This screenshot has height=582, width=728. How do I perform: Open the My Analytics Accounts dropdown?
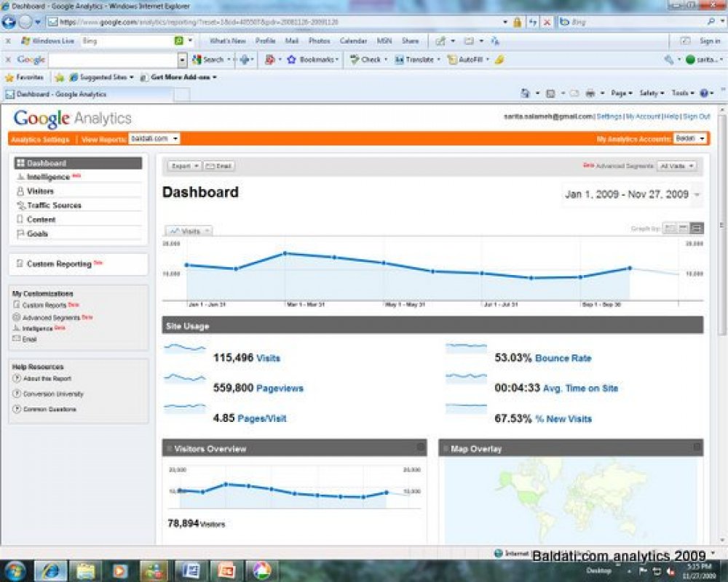point(690,138)
